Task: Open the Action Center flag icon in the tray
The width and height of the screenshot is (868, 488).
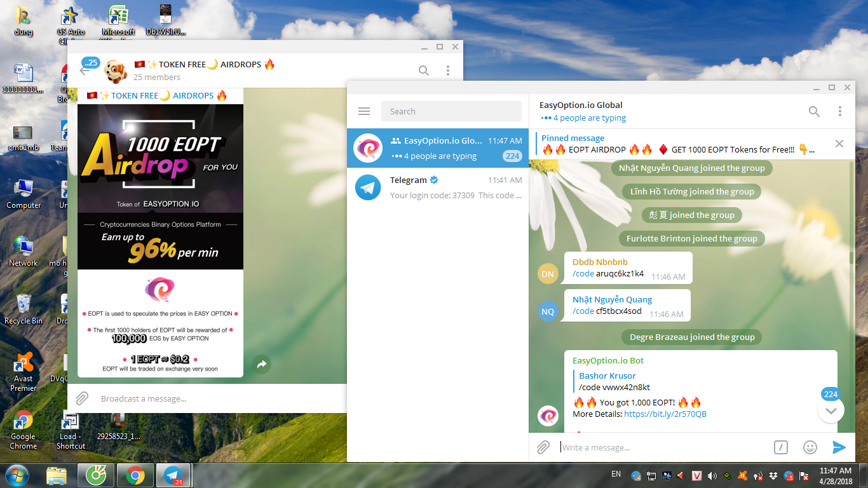Action: coord(804,475)
